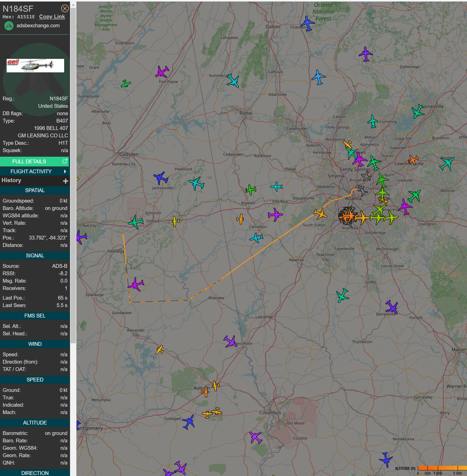467x476 pixels.
Task: Expand the History plus icon
Action: [65, 181]
